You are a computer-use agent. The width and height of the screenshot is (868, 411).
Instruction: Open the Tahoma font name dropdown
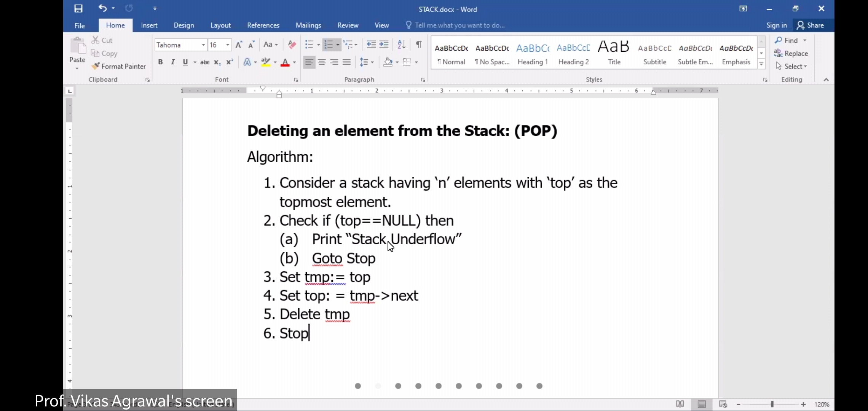click(x=203, y=45)
